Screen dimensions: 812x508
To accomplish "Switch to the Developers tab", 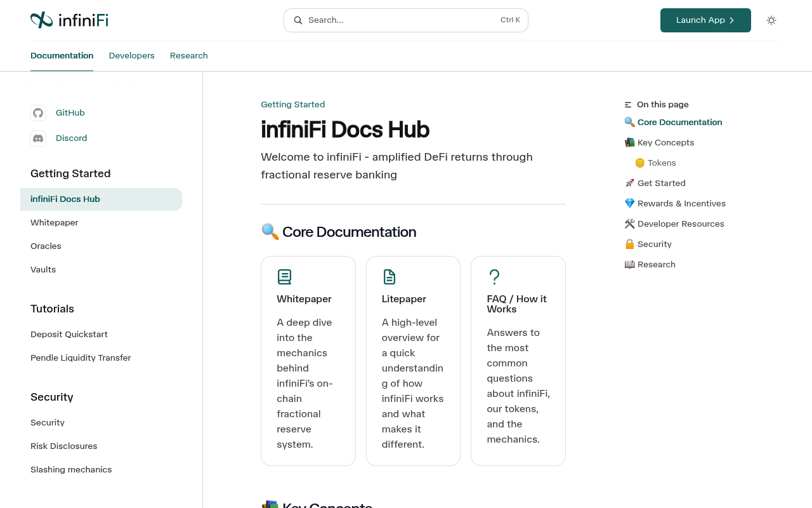I will (131, 56).
